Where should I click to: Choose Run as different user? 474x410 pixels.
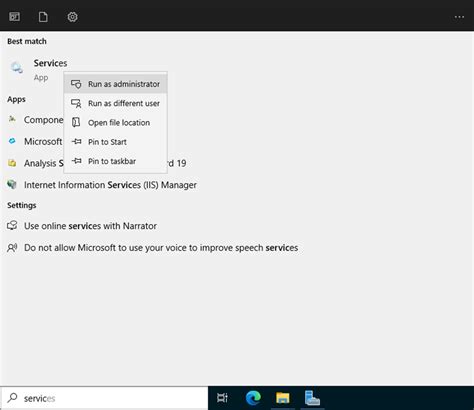115,103
